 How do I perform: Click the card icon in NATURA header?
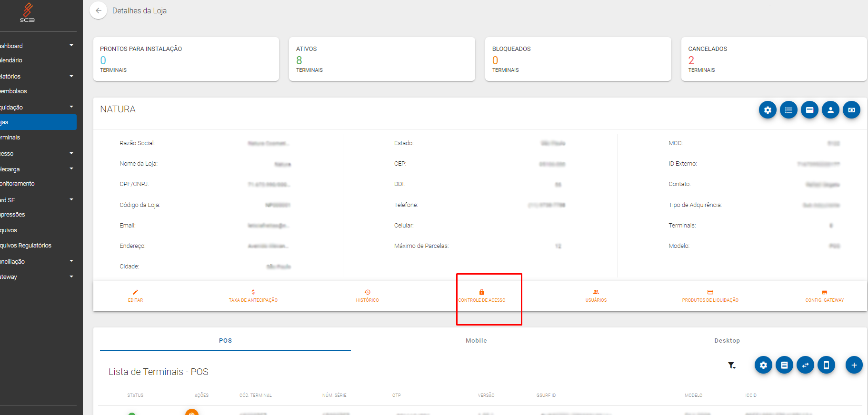pos(809,110)
